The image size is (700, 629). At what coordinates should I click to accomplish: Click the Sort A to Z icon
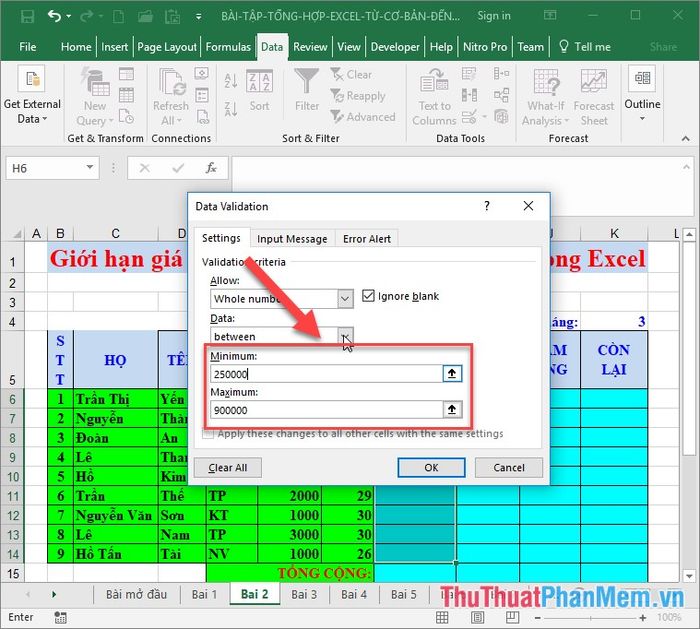pyautogui.click(x=231, y=81)
